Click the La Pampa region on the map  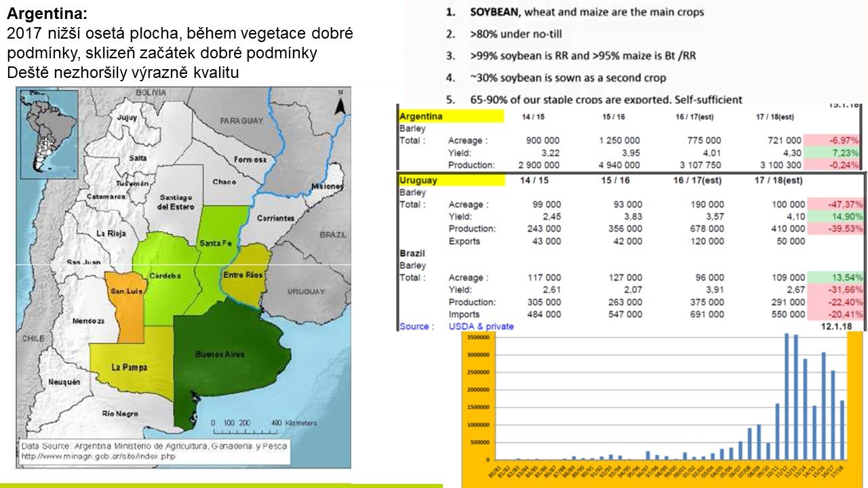[x=129, y=367]
